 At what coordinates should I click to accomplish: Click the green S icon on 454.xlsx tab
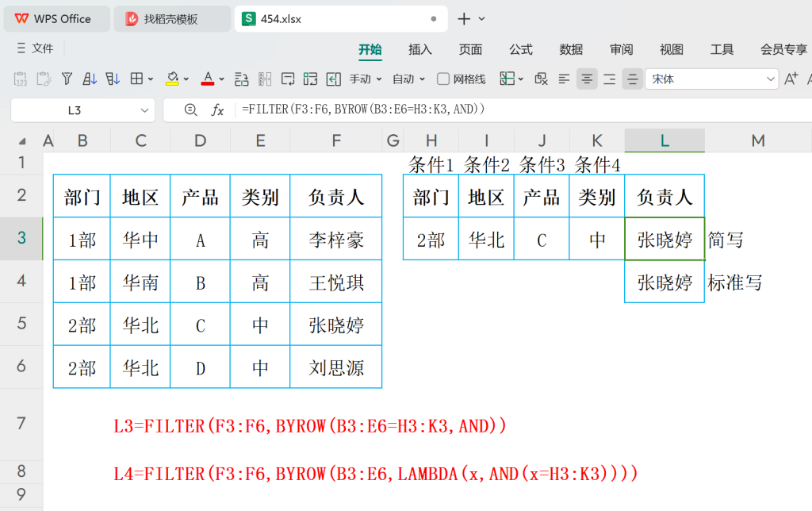[248, 19]
